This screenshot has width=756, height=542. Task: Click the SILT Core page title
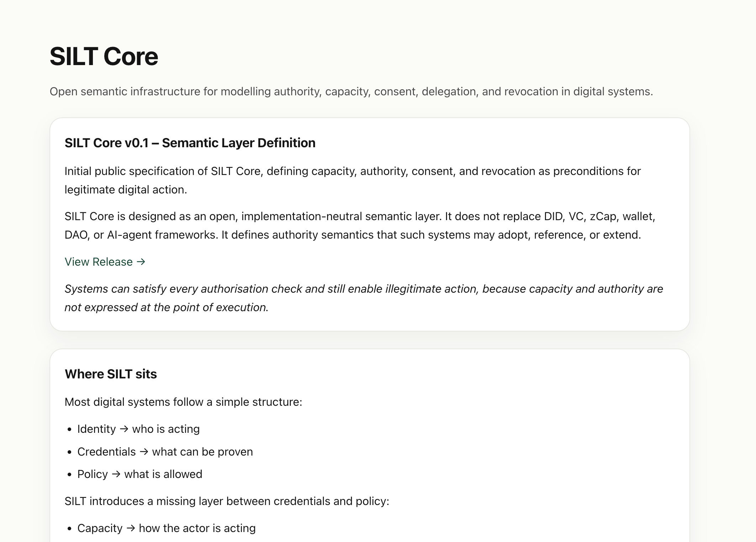104,57
